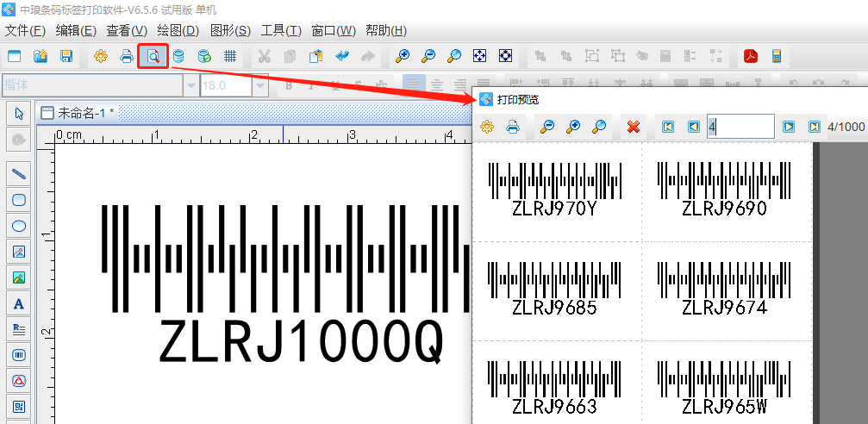This screenshot has width=868, height=424.
Task: Expand the 18.0 font size dropdown
Action: (260, 86)
